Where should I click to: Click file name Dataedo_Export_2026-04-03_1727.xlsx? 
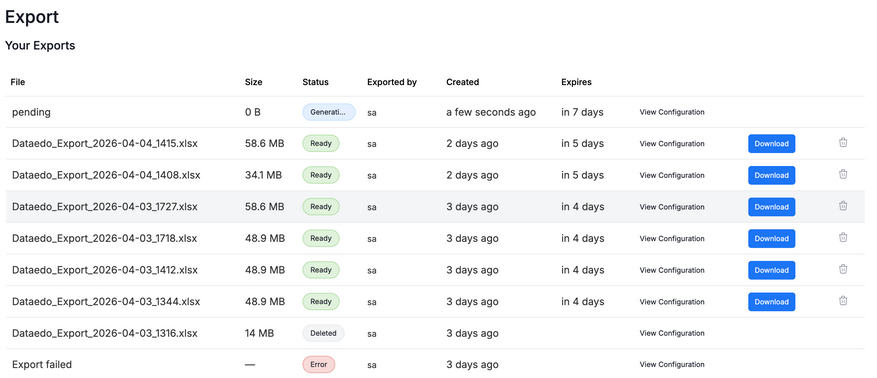[105, 207]
